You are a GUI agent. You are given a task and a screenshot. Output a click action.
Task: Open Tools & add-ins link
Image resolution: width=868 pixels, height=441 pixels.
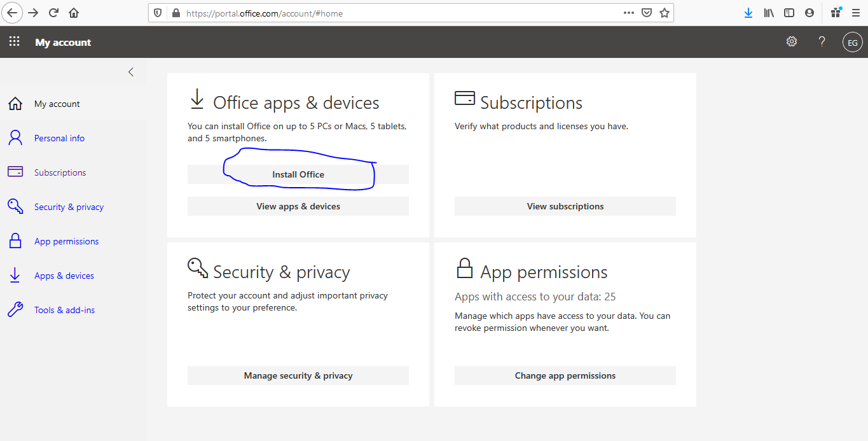64,310
